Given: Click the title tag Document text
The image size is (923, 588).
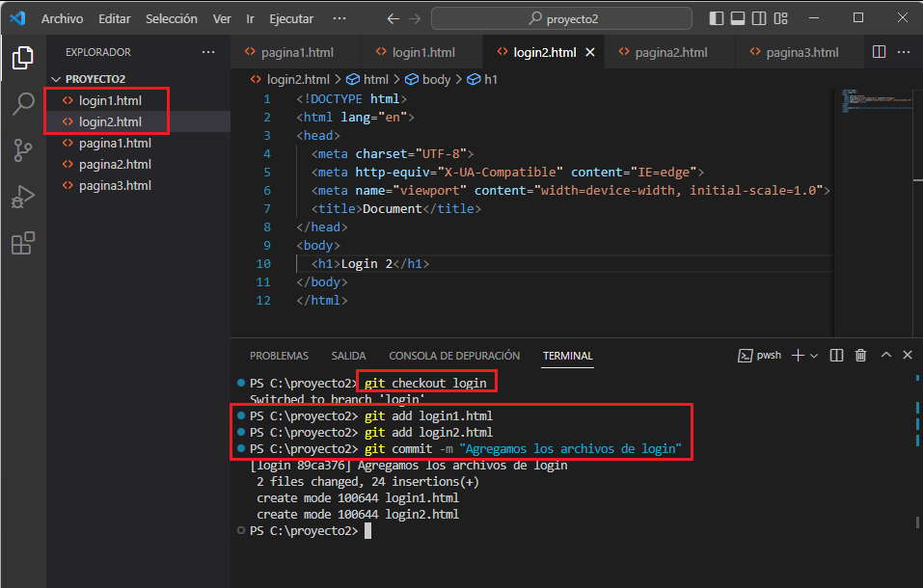Looking at the screenshot, I should tap(392, 209).
